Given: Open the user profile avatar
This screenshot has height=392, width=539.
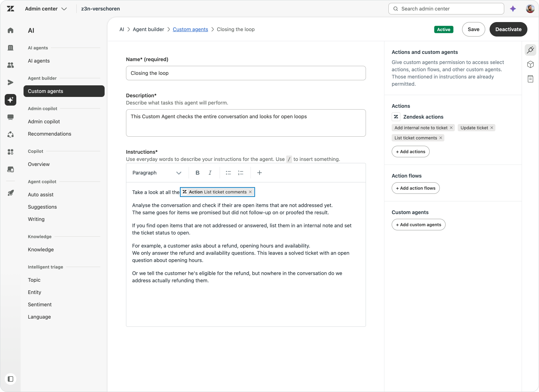Looking at the screenshot, I should [530, 9].
